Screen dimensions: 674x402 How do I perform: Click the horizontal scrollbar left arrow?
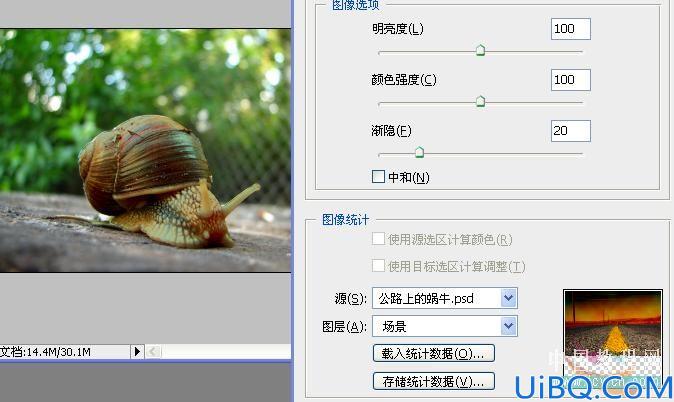[153, 352]
